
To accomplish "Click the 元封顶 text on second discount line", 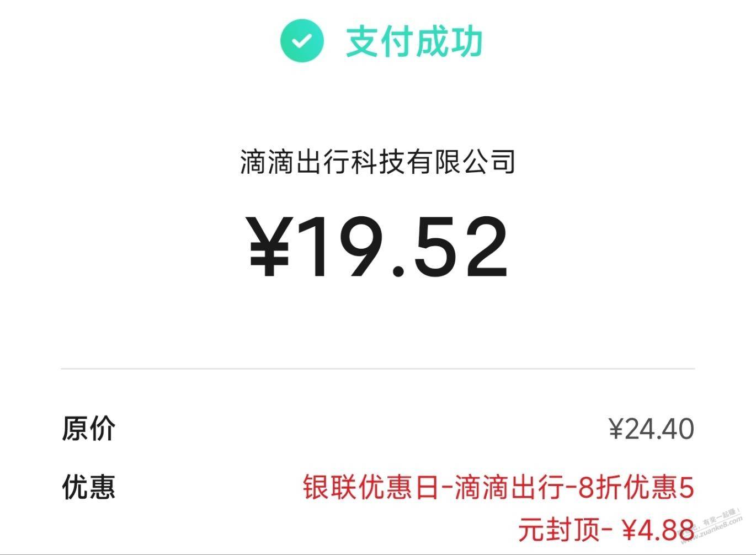I will [558, 530].
